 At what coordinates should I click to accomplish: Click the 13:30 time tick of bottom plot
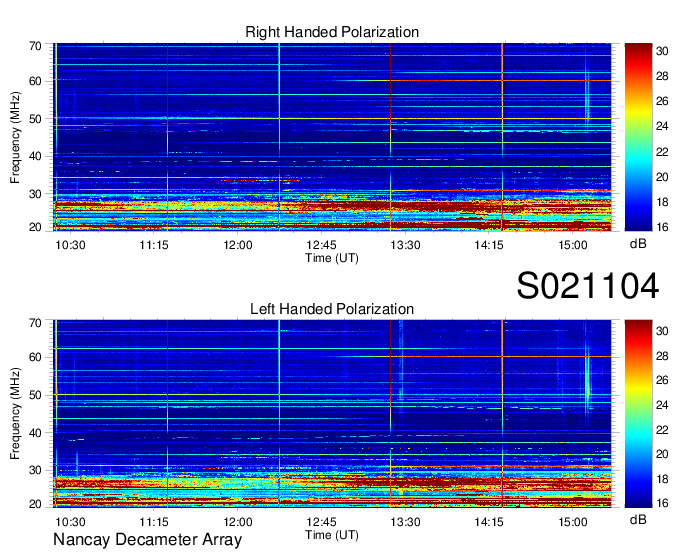[x=405, y=522]
